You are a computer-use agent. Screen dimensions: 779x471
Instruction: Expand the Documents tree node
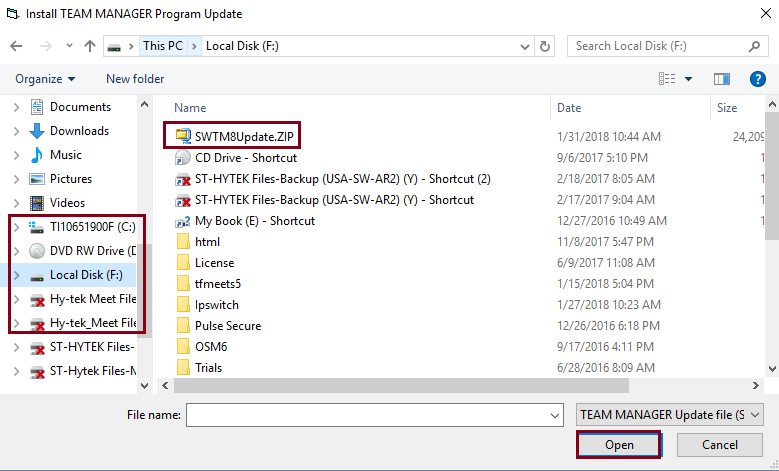pyautogui.click(x=16, y=107)
